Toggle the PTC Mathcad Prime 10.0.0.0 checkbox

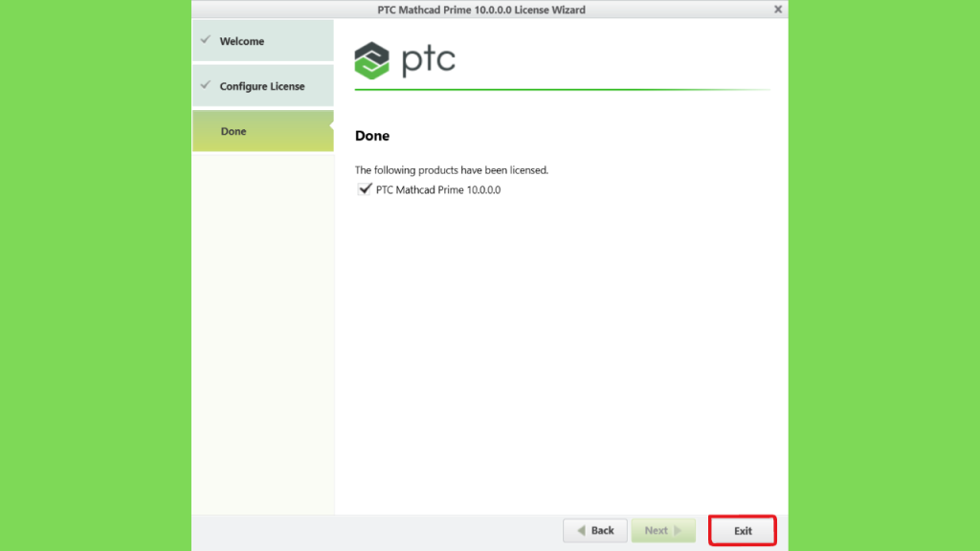click(x=365, y=189)
